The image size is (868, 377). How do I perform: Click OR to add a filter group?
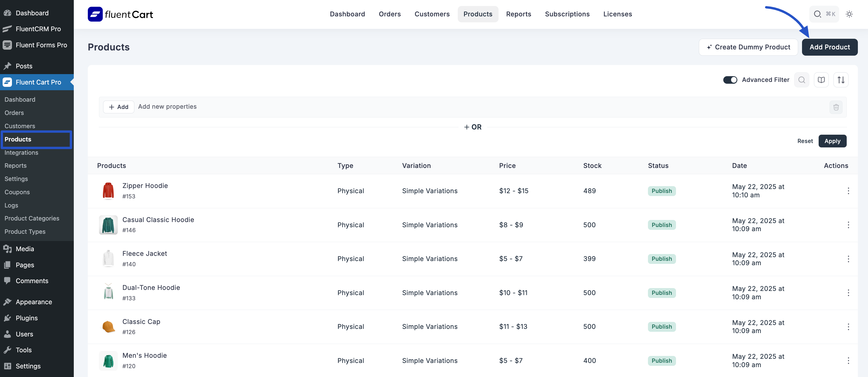(472, 127)
